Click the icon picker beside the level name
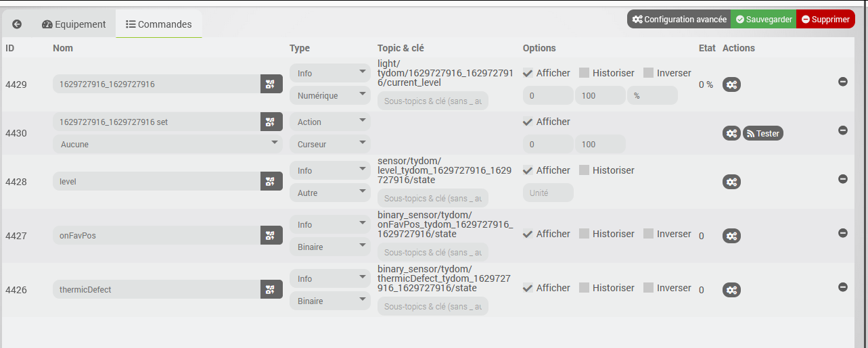This screenshot has width=868, height=348. tap(271, 181)
